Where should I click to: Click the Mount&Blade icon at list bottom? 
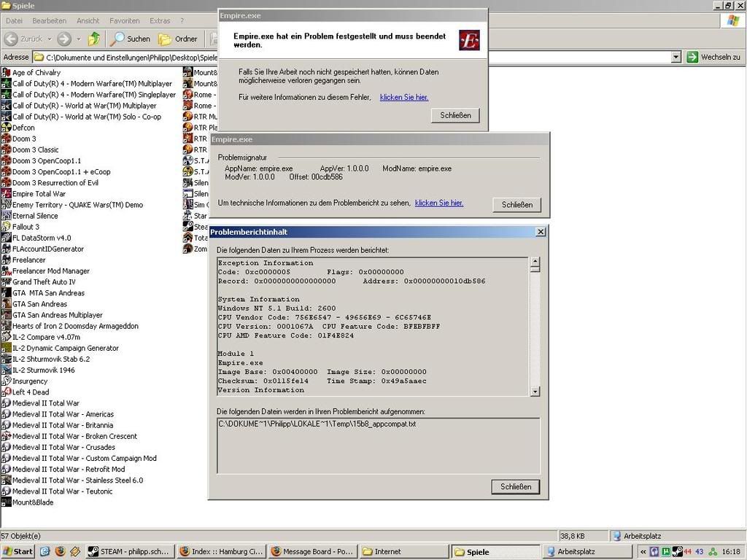tap(6, 502)
